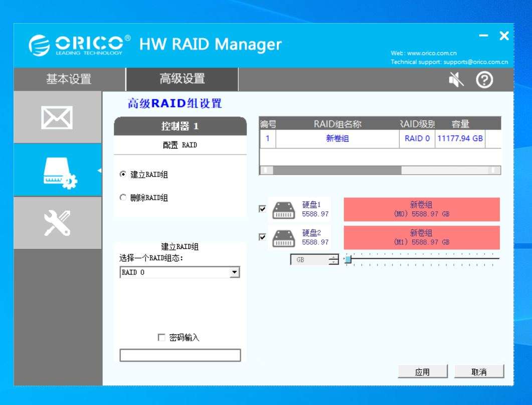532x405 pixels.
Task: Click the GB size stepper arrows
Action: 334,259
